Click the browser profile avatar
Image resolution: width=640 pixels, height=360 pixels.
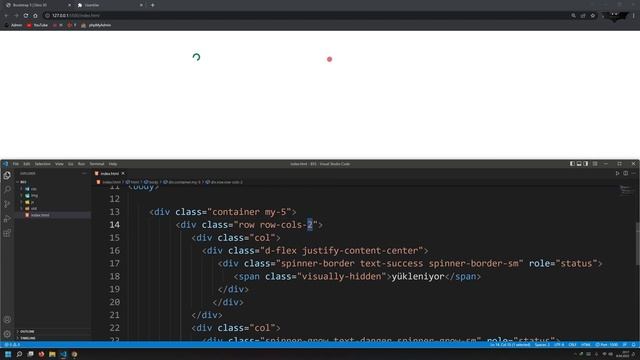coord(616,16)
